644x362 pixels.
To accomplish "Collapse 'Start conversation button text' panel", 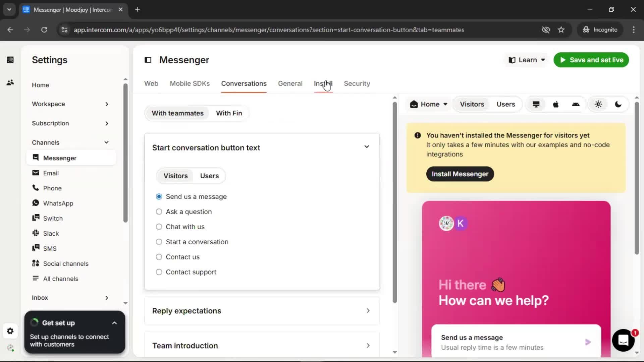I will pyautogui.click(x=367, y=147).
